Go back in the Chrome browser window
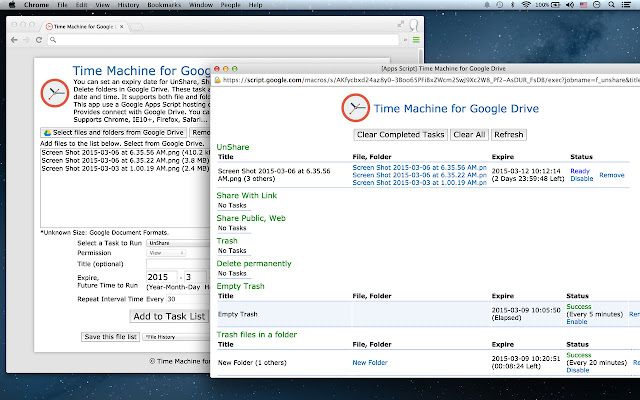Image resolution: width=640 pixels, height=400 pixels. click(x=14, y=40)
